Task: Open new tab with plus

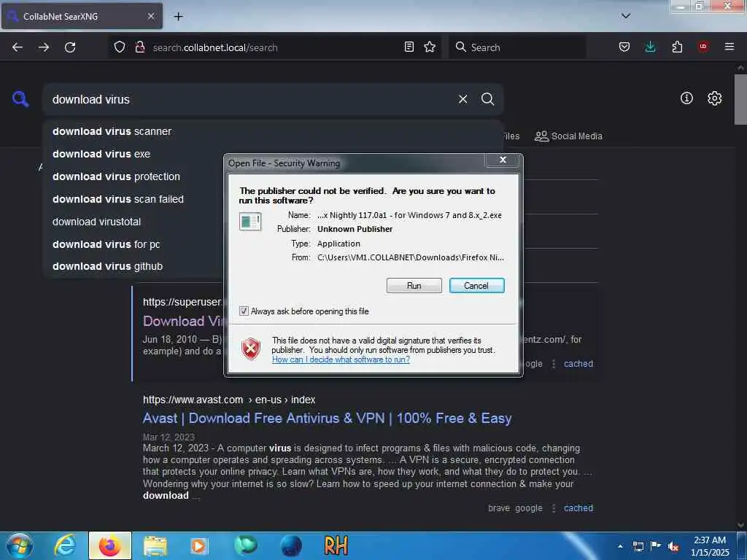Action: coord(178,17)
